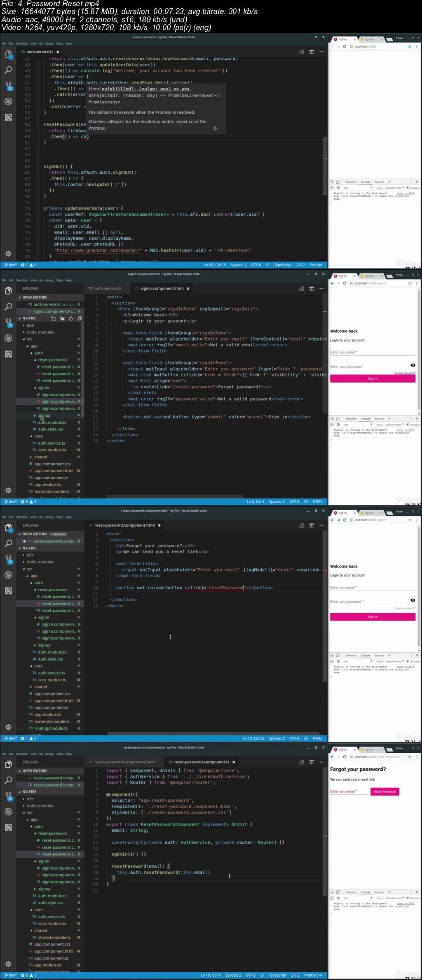Click DevTools inspect-element icon below Reset Password page
This screenshot has width=422, height=980.
tap(332, 892)
